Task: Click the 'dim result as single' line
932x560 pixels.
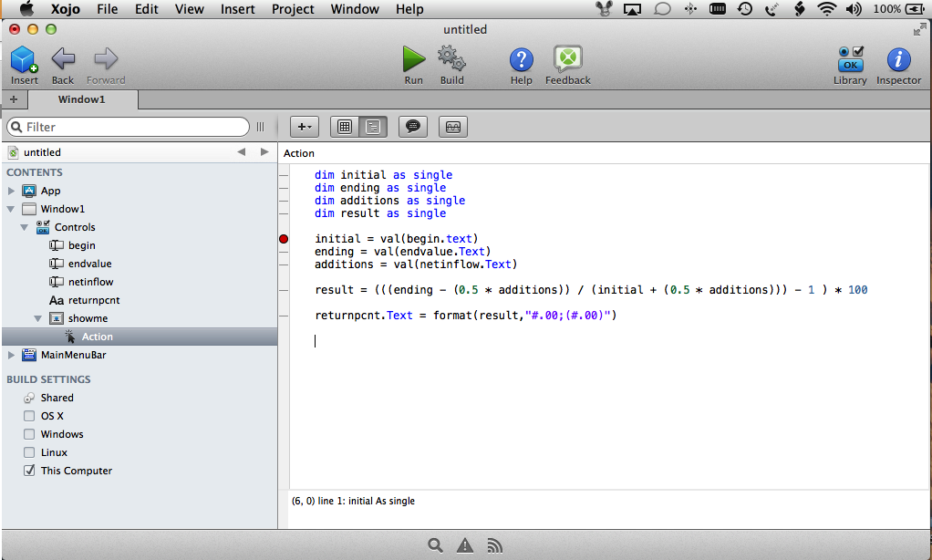Action: tap(379, 213)
